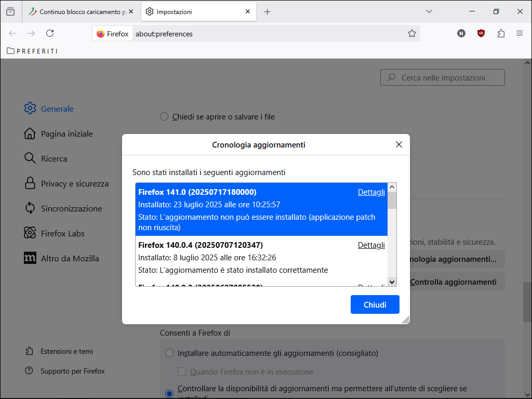
Task: Open the uBlock Origin shield icon
Action: point(481,33)
